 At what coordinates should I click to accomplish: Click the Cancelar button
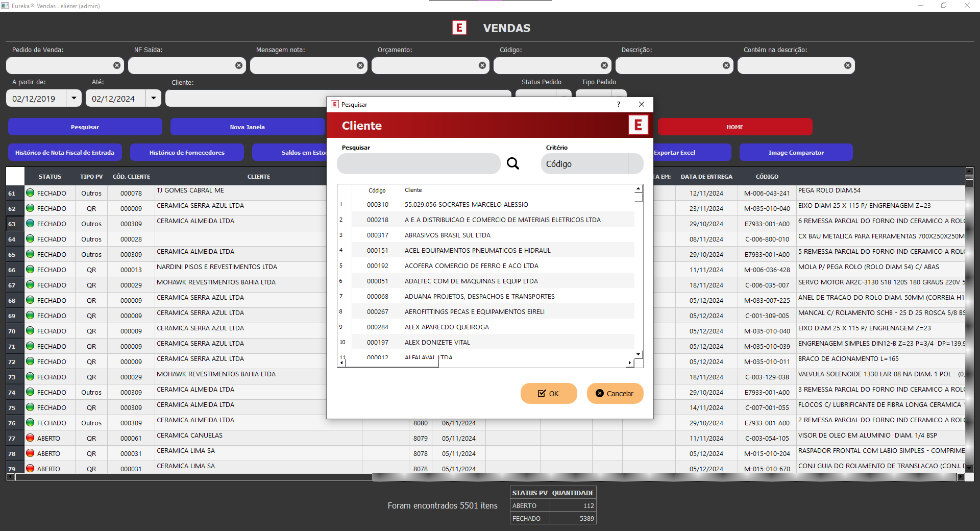coord(615,393)
